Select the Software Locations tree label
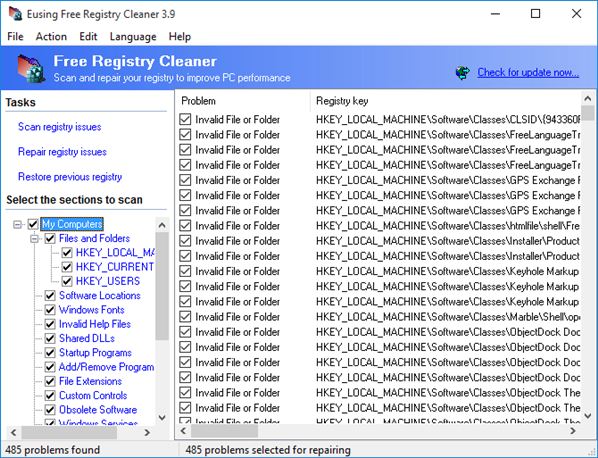 (100, 296)
